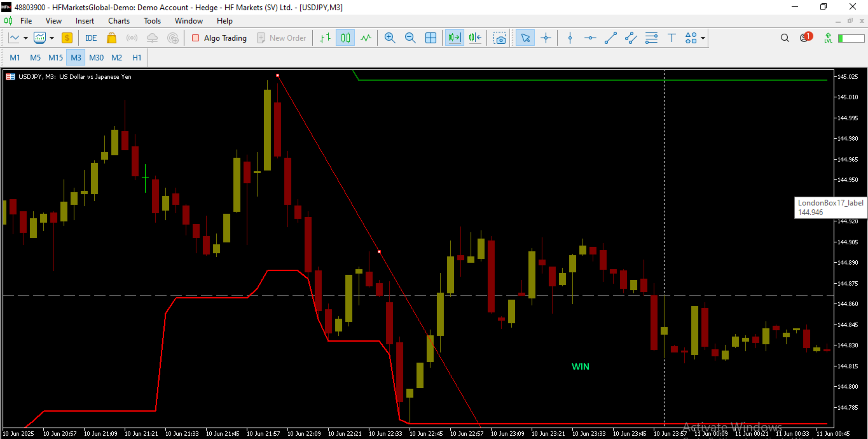Select the Horizontal Line tool
The width and height of the screenshot is (868, 439).
point(590,38)
